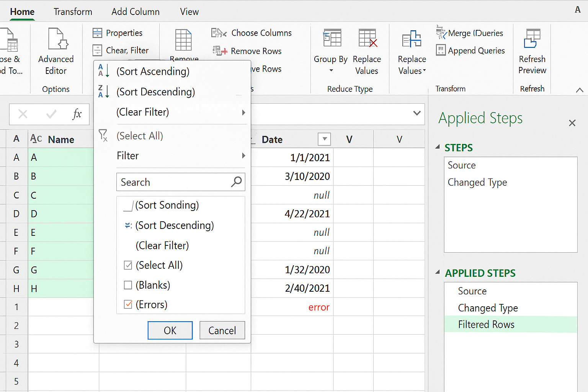Click Sort Ascending A-Z icon
Image resolution: width=588 pixels, height=392 pixels.
point(103,71)
